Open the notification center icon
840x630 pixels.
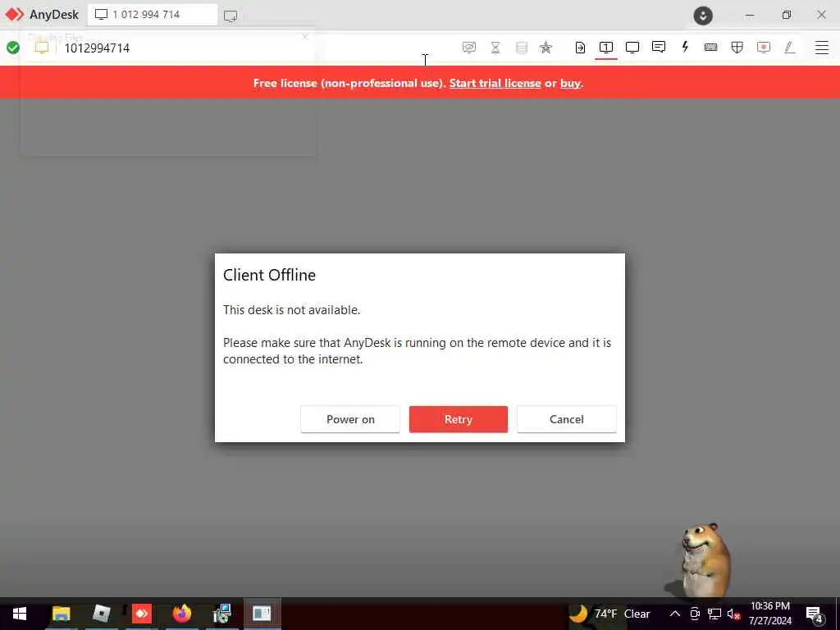815,614
